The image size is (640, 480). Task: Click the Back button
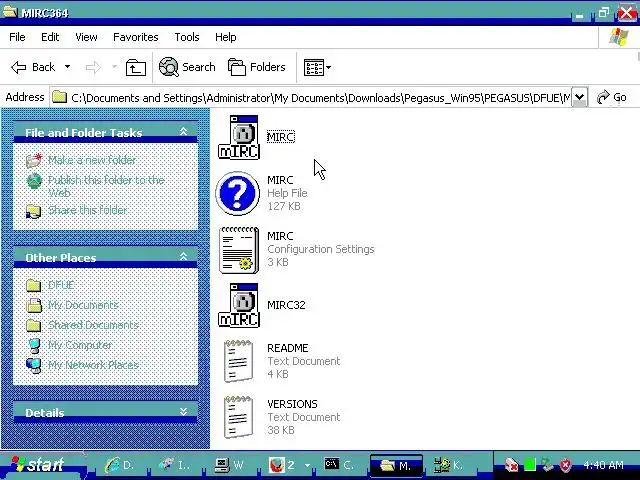point(33,67)
